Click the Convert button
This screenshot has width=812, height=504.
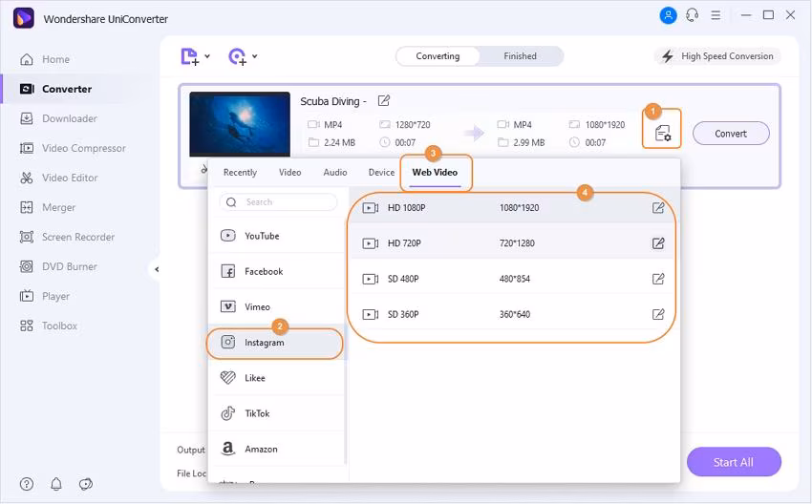[731, 134]
